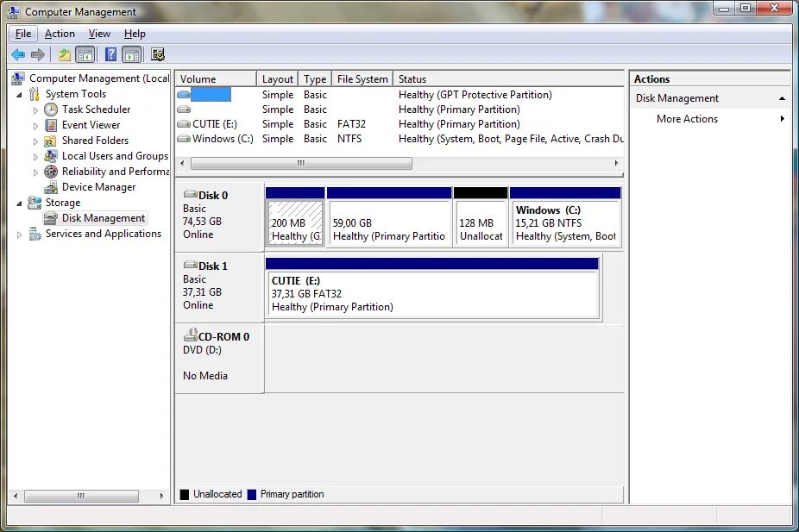The image size is (799, 532).
Task: Toggle the Show/Hide Console Tree icon
Action: tap(85, 54)
